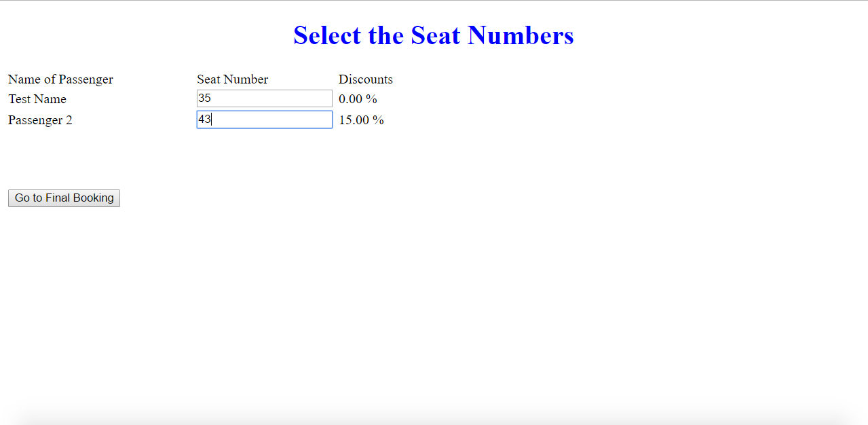
Task: Click the "Discounts" column header
Action: (x=365, y=79)
